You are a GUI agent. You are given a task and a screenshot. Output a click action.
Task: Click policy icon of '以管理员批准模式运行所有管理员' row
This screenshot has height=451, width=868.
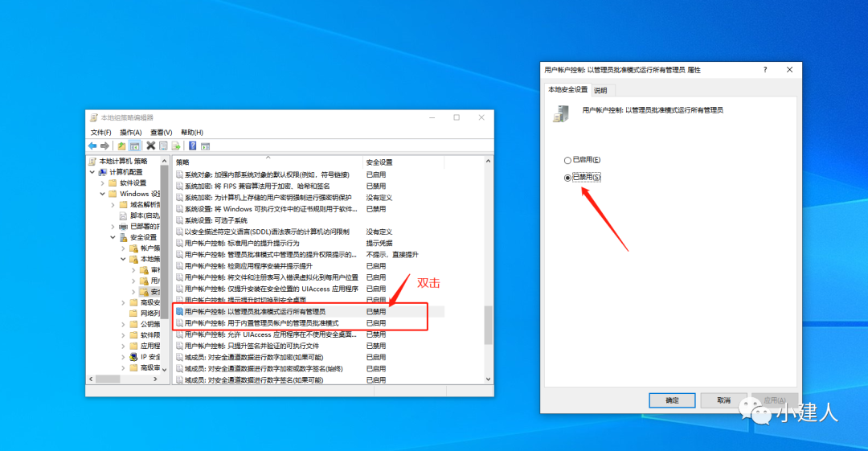pos(179,311)
